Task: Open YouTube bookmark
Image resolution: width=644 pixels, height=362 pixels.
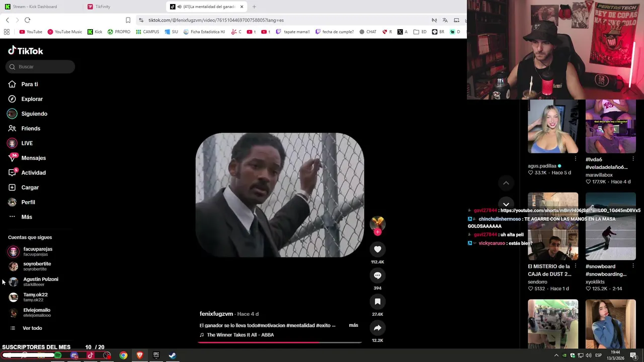Action: (x=31, y=32)
